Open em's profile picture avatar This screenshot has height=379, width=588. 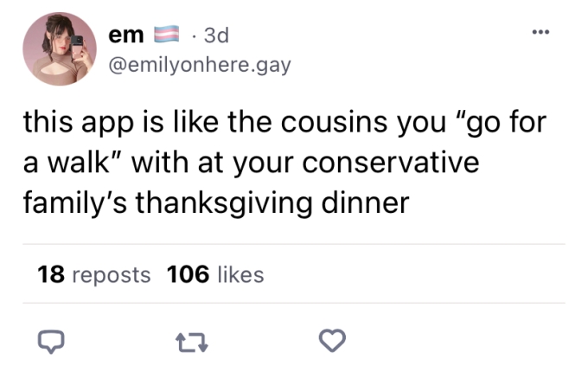59,48
